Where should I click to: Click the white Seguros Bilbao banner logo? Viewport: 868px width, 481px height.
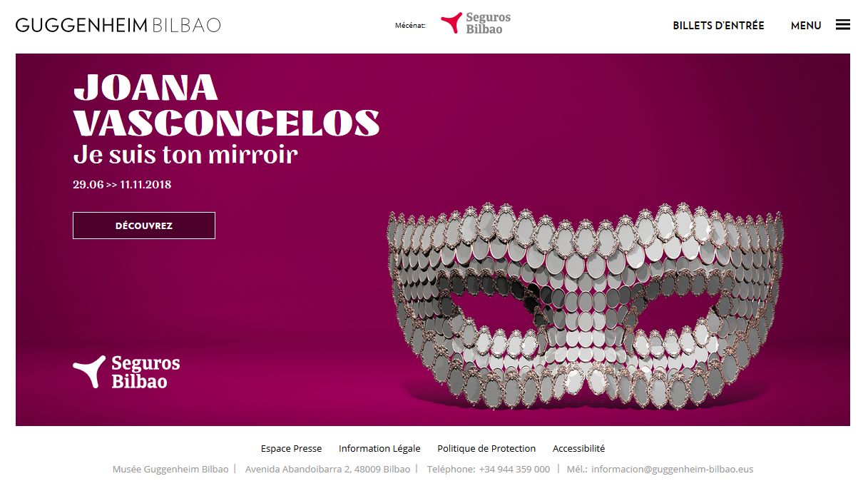click(126, 372)
